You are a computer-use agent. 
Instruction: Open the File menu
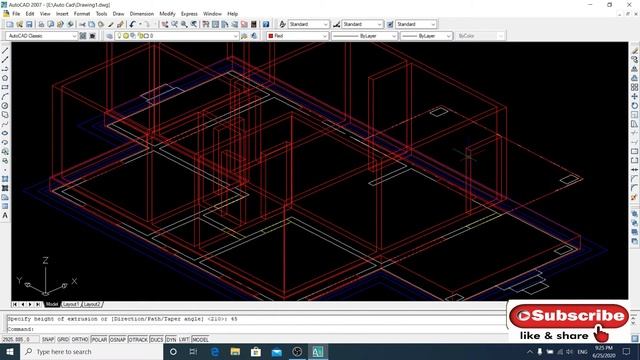(x=16, y=14)
